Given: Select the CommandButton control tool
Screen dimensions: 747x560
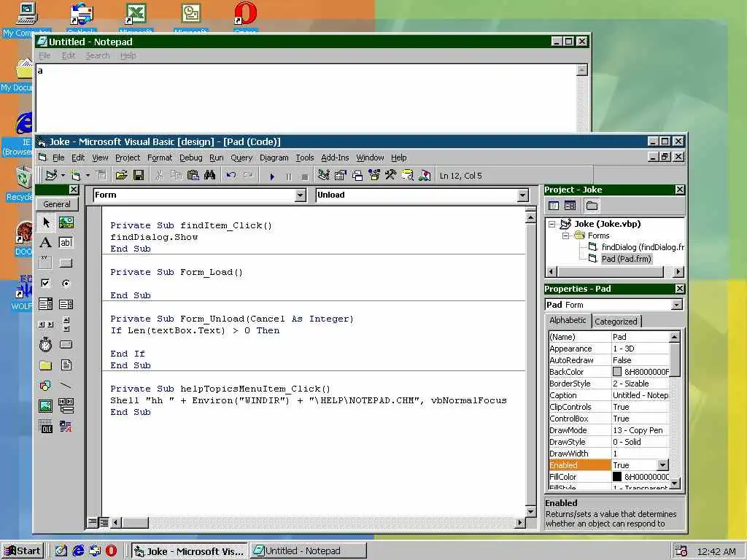Looking at the screenshot, I should (66, 262).
